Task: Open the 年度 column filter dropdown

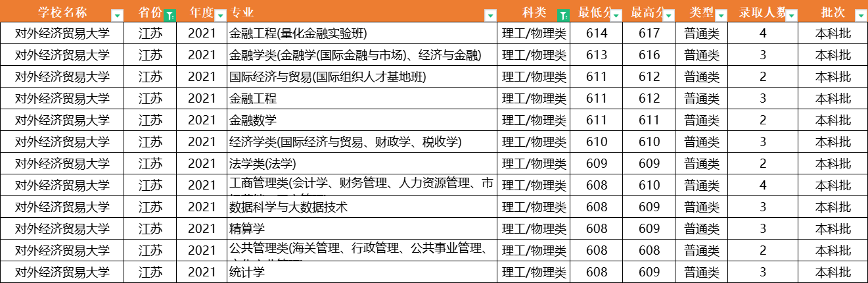Action: pos(220,14)
